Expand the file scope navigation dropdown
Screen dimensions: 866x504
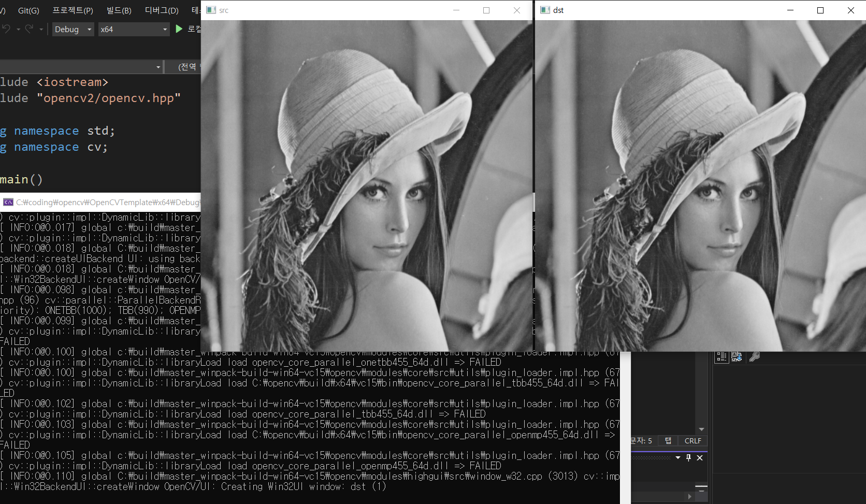pos(158,67)
